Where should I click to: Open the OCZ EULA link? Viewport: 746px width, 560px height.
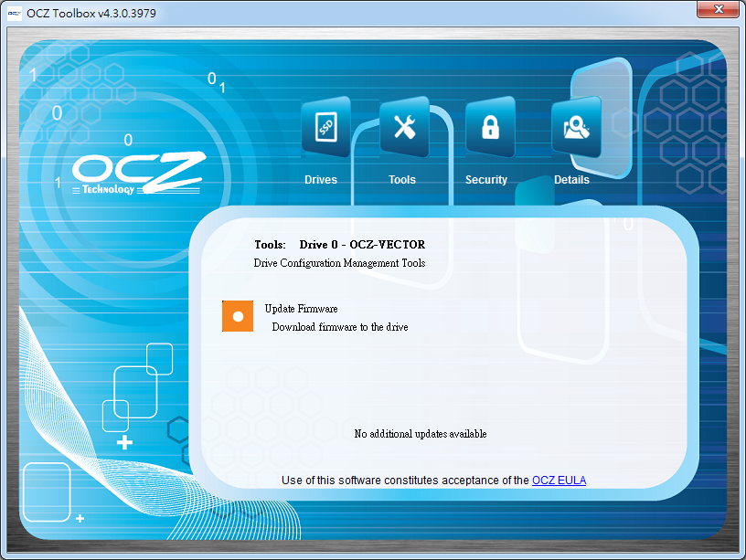pos(559,481)
